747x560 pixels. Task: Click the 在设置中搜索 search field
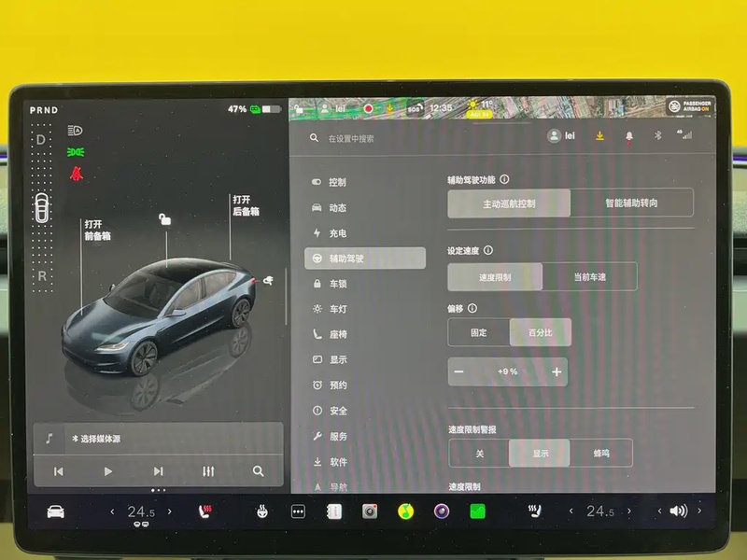420,138
